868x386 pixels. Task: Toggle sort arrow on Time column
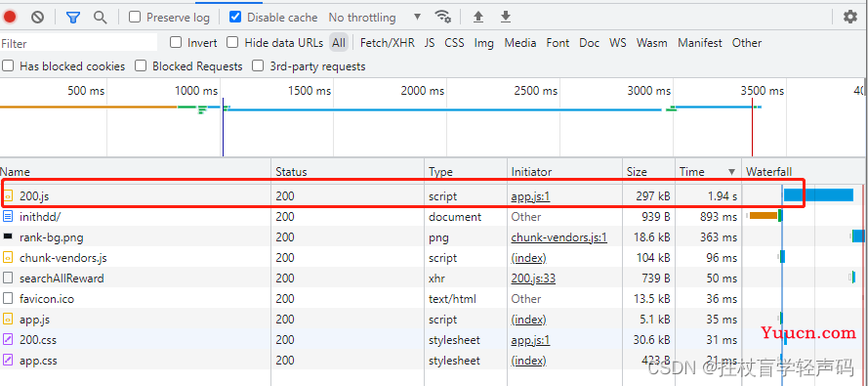pos(732,172)
